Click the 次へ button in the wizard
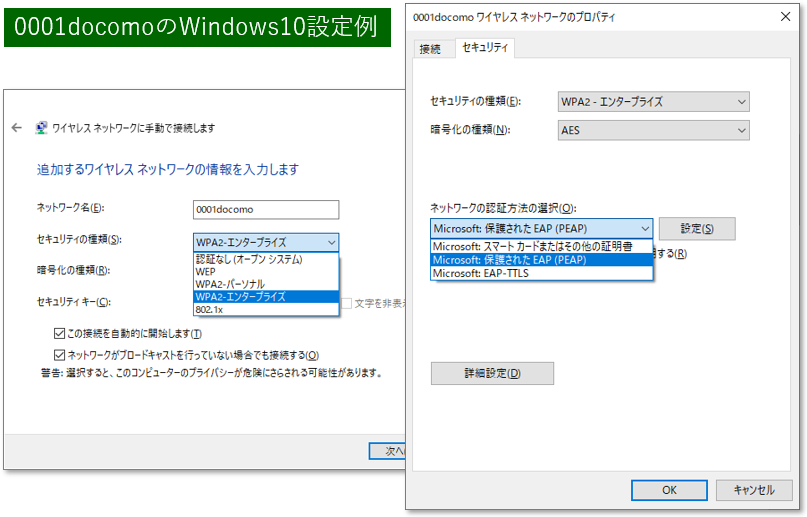This screenshot has height=517, width=807. tap(388, 451)
